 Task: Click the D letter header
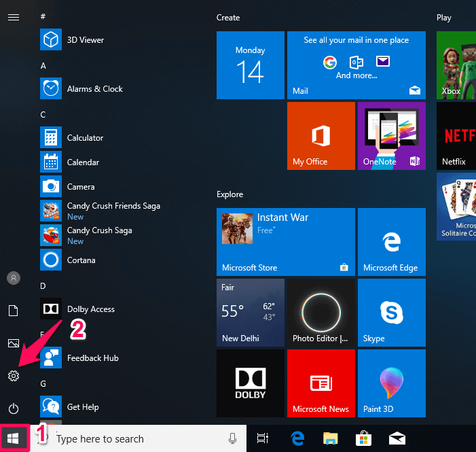pyautogui.click(x=43, y=285)
